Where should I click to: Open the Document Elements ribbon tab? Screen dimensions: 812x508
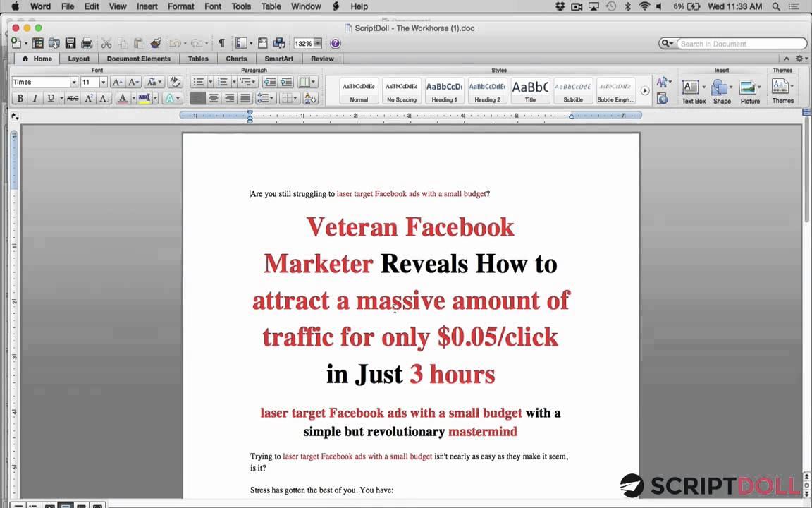(x=139, y=59)
